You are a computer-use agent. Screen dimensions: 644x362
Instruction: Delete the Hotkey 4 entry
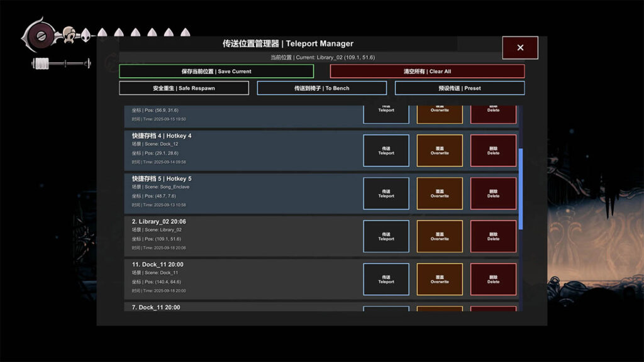493,151
